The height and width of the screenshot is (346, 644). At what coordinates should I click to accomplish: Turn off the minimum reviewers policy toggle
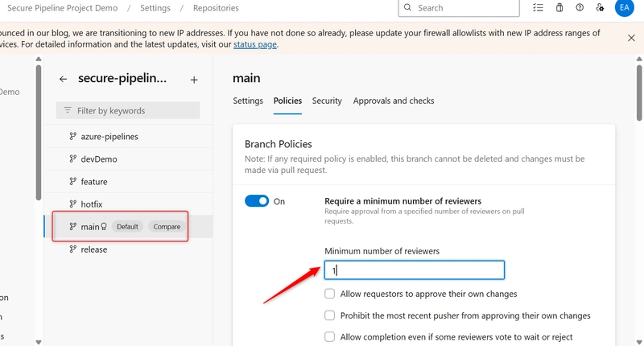pos(257,201)
